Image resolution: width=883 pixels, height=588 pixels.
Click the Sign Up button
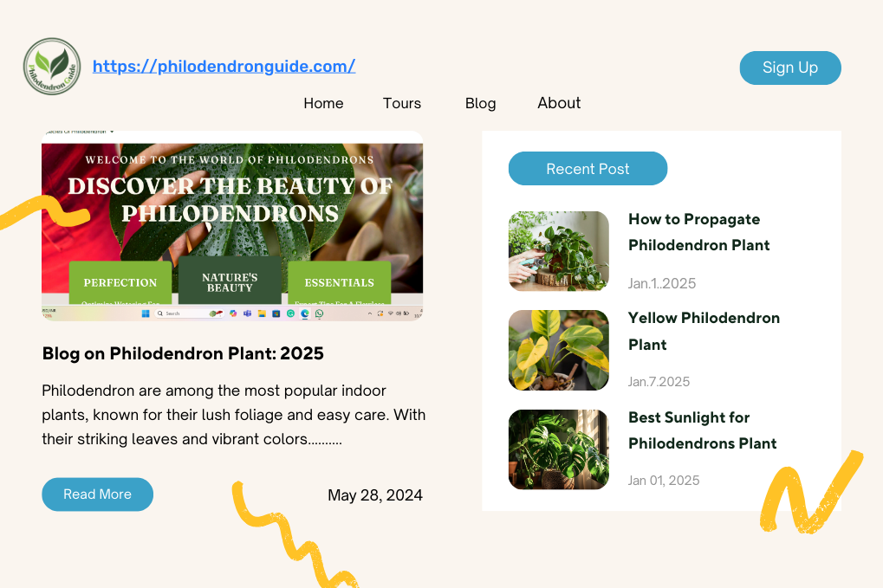(x=790, y=68)
